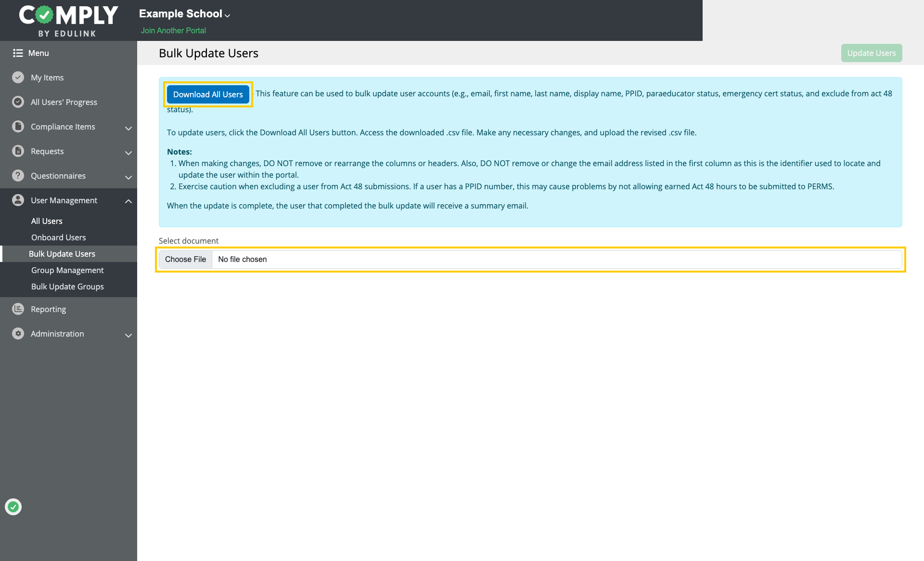Screen dimensions: 924x561
Task: Expand the Compliance Items chevron
Action: (x=128, y=128)
